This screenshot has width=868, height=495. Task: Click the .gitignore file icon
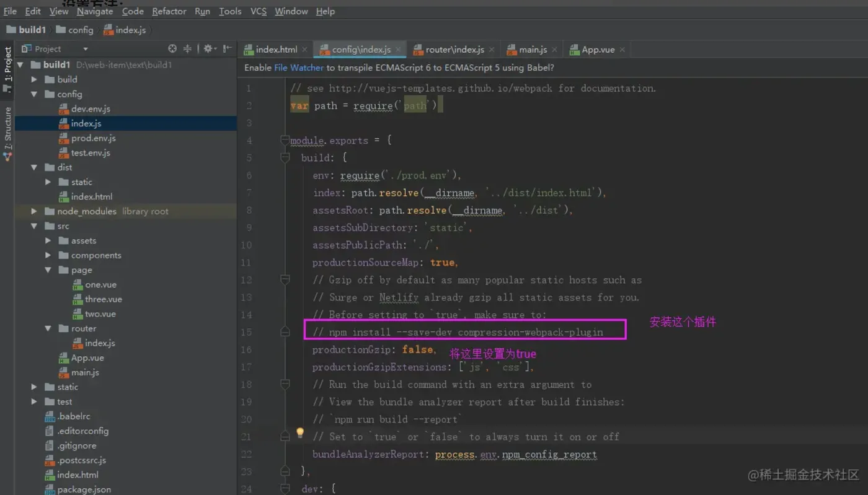50,446
